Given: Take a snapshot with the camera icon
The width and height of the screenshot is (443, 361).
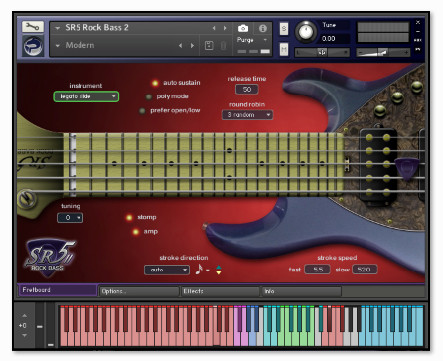Looking at the screenshot, I should [x=243, y=28].
